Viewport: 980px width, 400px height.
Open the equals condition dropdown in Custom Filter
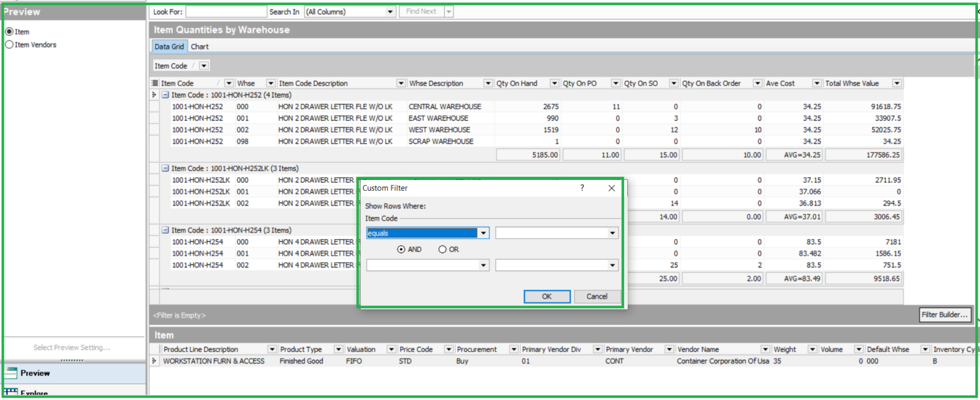tap(484, 233)
